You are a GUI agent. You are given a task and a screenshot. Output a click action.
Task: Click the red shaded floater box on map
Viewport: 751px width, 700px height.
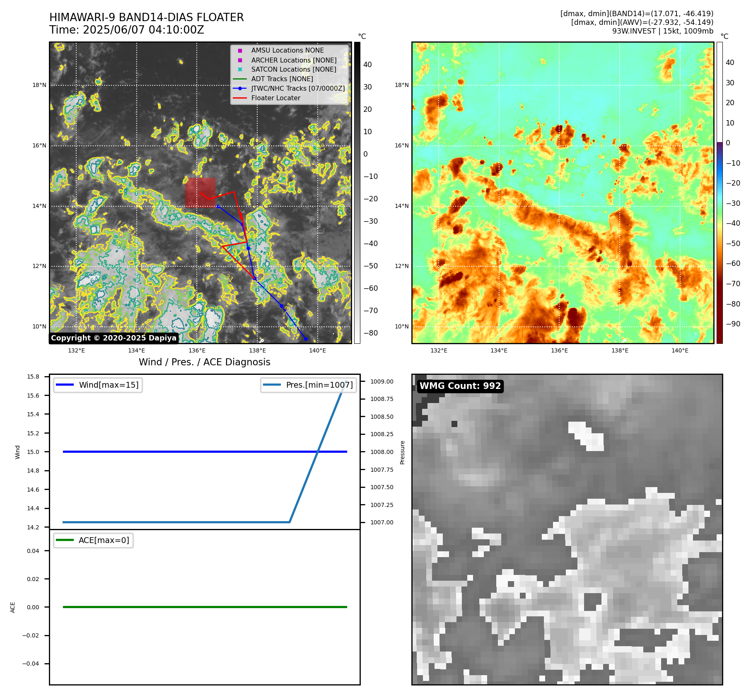(x=200, y=193)
